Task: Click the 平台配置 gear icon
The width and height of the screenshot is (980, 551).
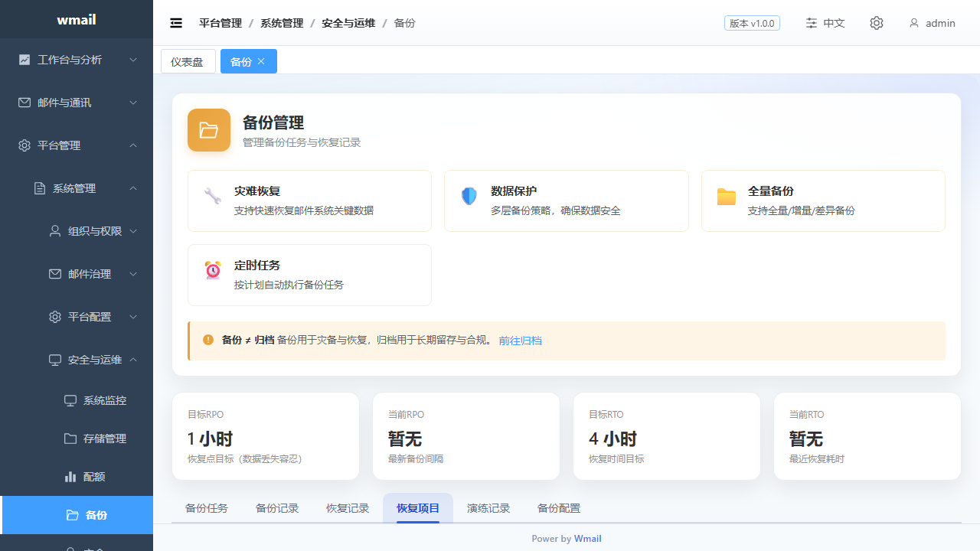Action: pyautogui.click(x=55, y=317)
